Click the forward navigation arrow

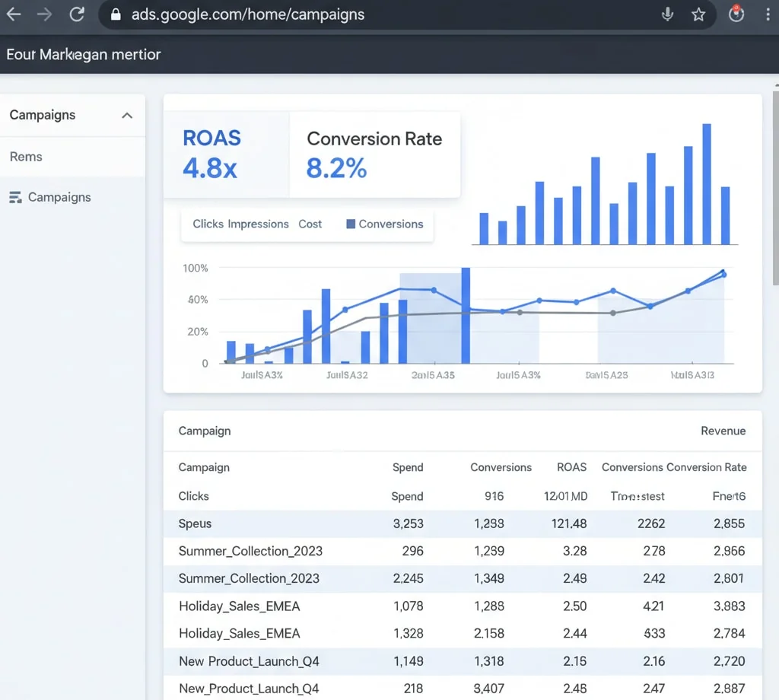pos(44,14)
